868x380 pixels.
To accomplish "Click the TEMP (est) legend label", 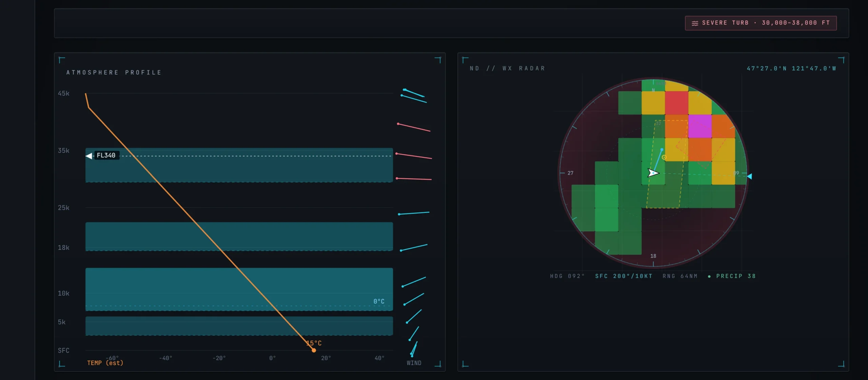I will [x=105, y=363].
